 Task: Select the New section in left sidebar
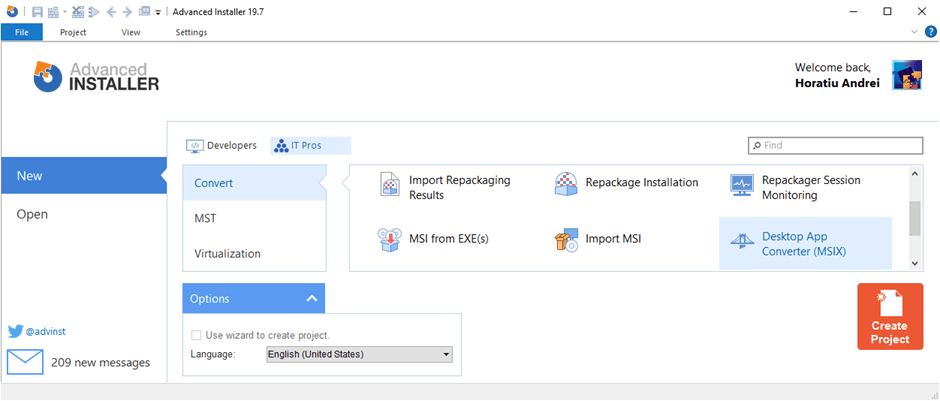(x=84, y=176)
